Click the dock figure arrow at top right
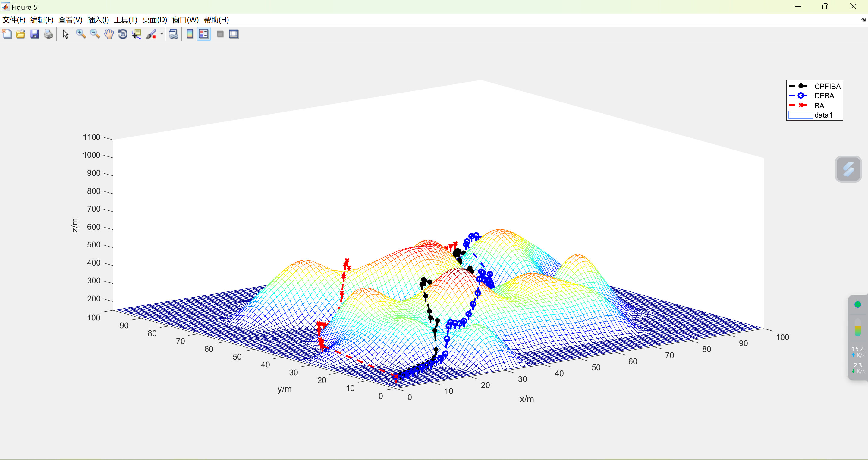 click(x=863, y=20)
